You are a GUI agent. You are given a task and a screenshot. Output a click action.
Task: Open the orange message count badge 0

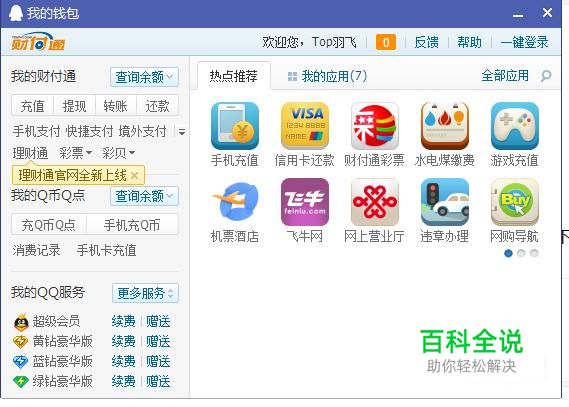(386, 42)
